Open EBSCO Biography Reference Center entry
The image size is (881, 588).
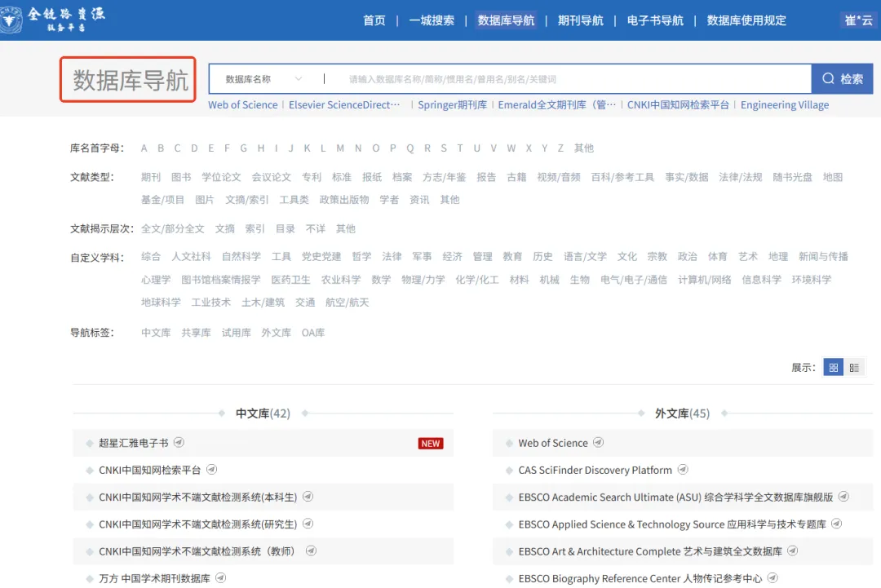pos(640,578)
